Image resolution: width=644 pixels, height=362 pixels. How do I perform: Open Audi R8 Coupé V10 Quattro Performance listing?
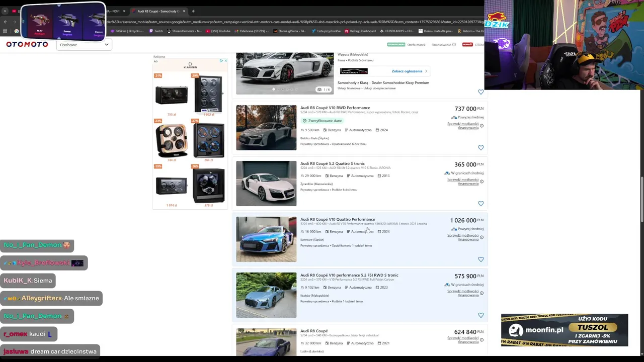(338, 219)
